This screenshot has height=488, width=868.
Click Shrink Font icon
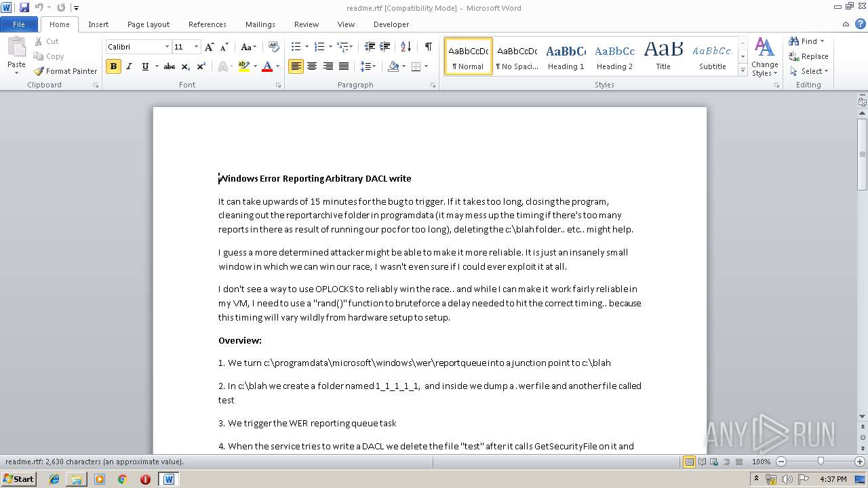tap(224, 47)
